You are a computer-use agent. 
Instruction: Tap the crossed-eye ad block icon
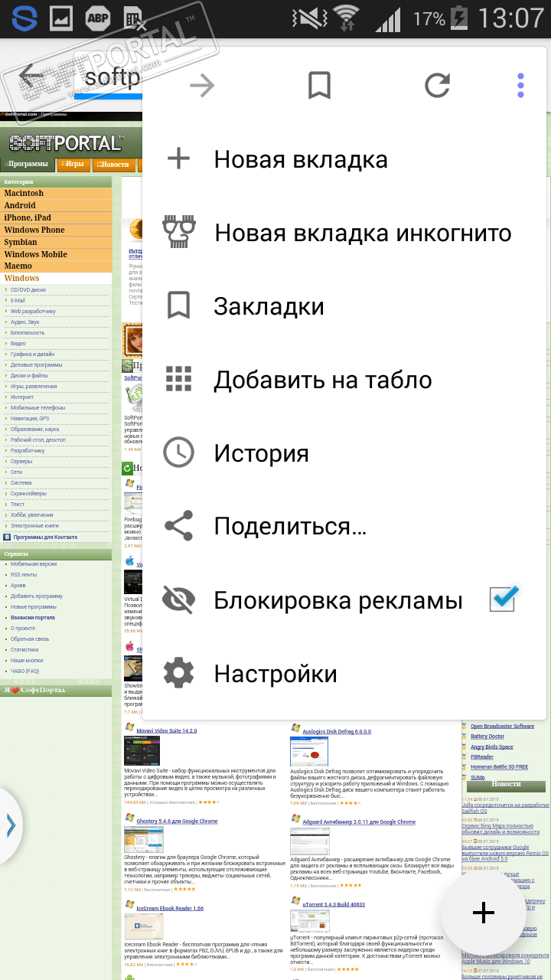point(179,599)
